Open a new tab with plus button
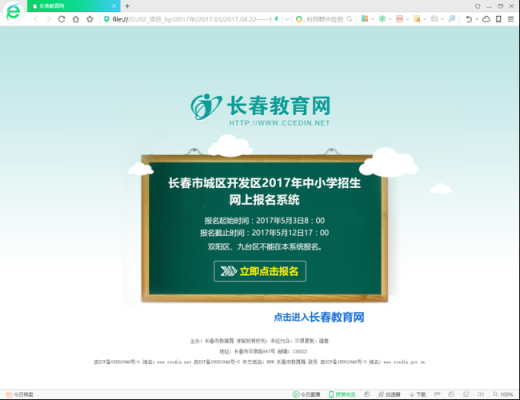 pos(127,6)
